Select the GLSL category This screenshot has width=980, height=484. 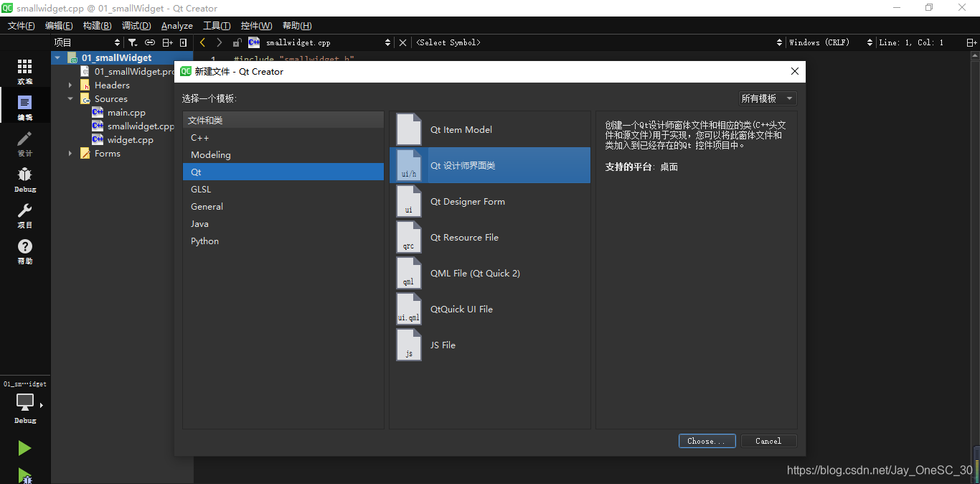[x=283, y=189]
